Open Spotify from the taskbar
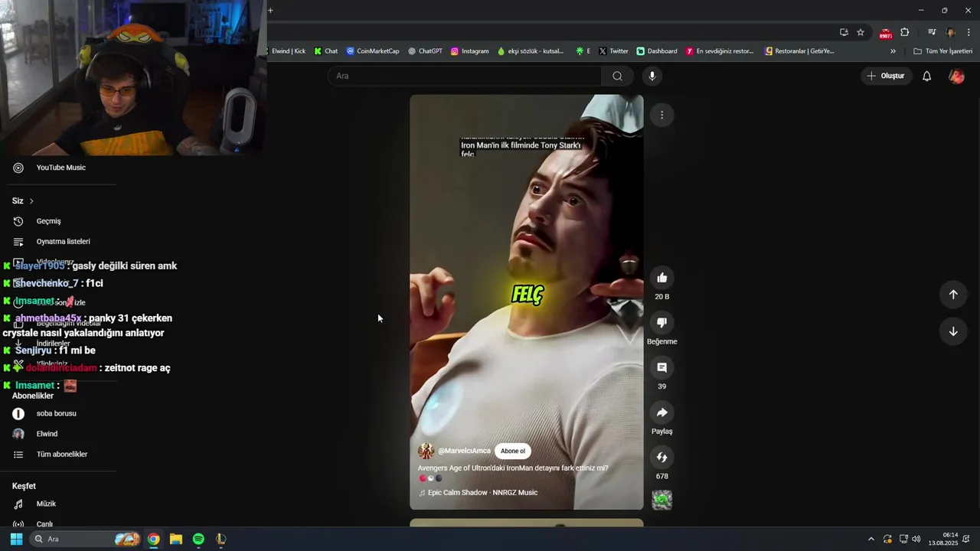Screen dimensions: 980x551 (x=198, y=539)
